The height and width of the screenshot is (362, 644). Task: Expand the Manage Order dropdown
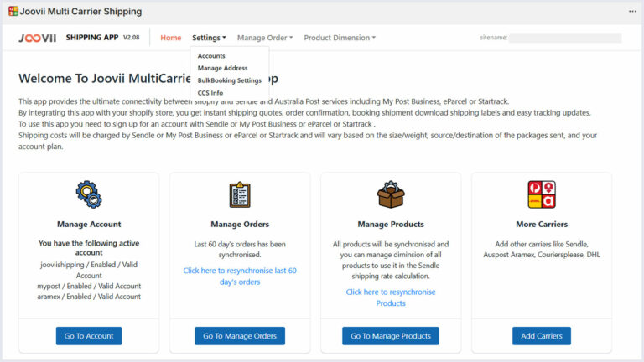pyautogui.click(x=265, y=38)
